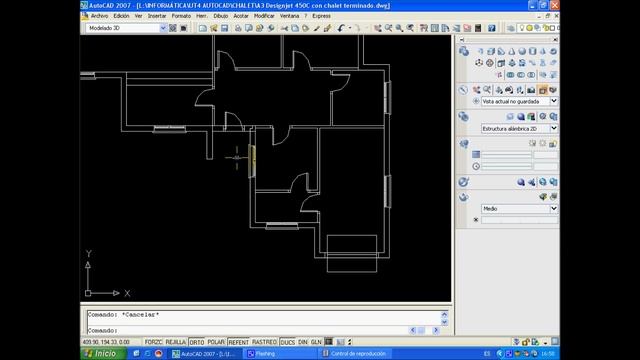640x360 pixels.
Task: Click the Render teapot control panel icon
Action: click(463, 198)
